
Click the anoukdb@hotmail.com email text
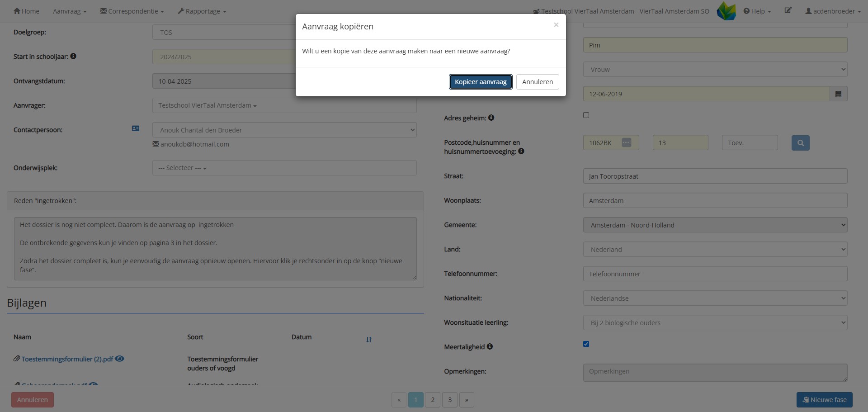pos(195,144)
